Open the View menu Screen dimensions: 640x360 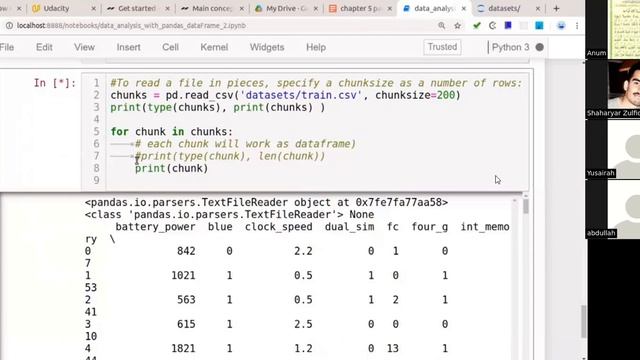pos(84,47)
